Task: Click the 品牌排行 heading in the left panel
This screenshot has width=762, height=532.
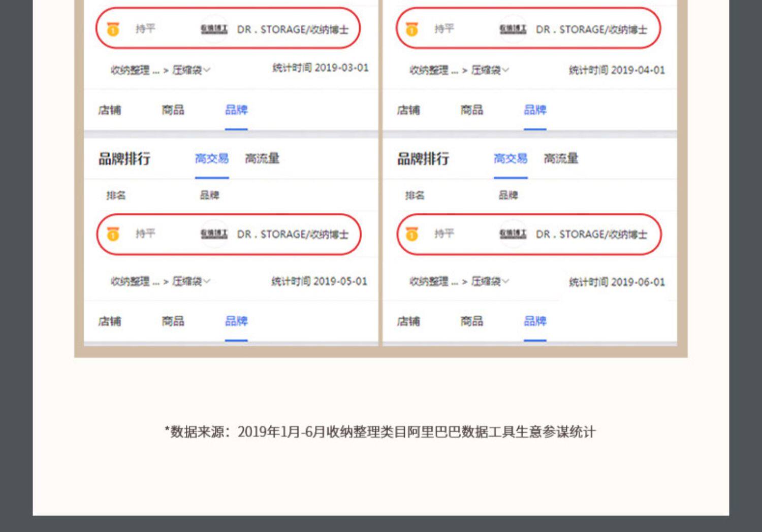Action: tap(124, 159)
